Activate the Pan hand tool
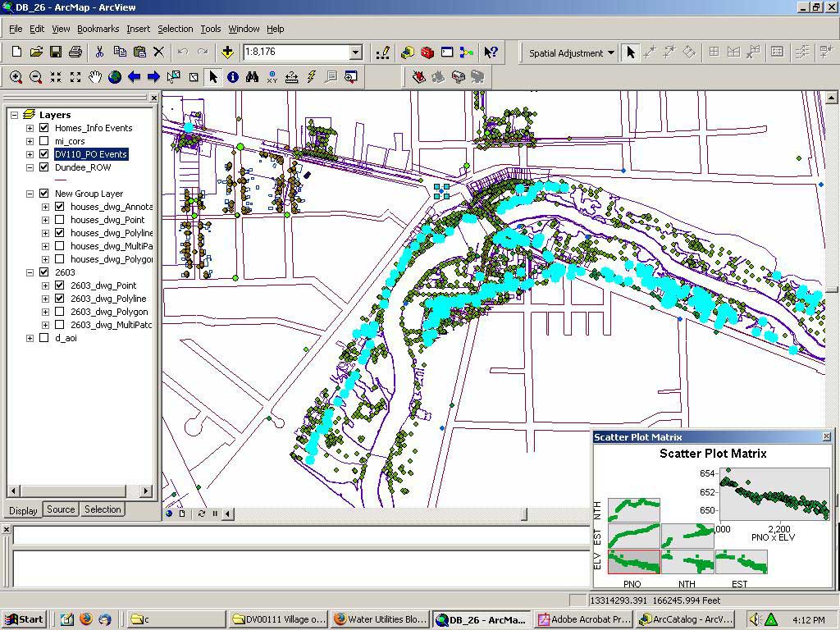This screenshot has width=840, height=630. click(x=95, y=77)
